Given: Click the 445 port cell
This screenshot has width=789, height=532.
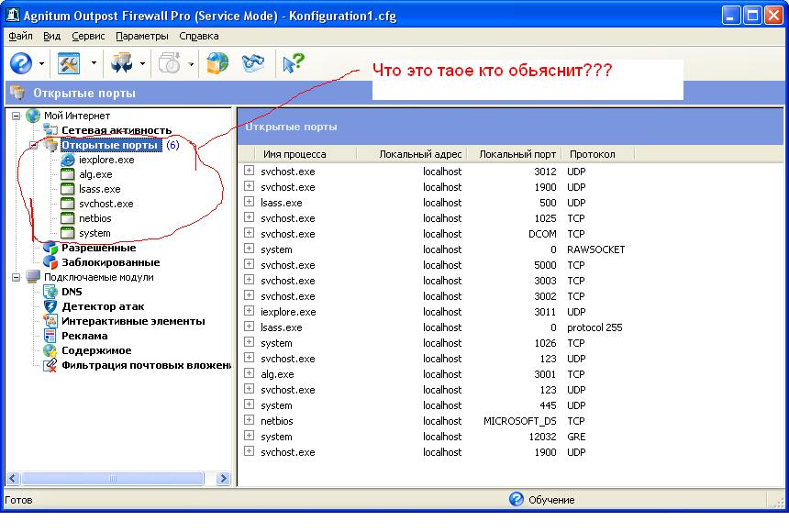Looking at the screenshot, I should coord(548,405).
